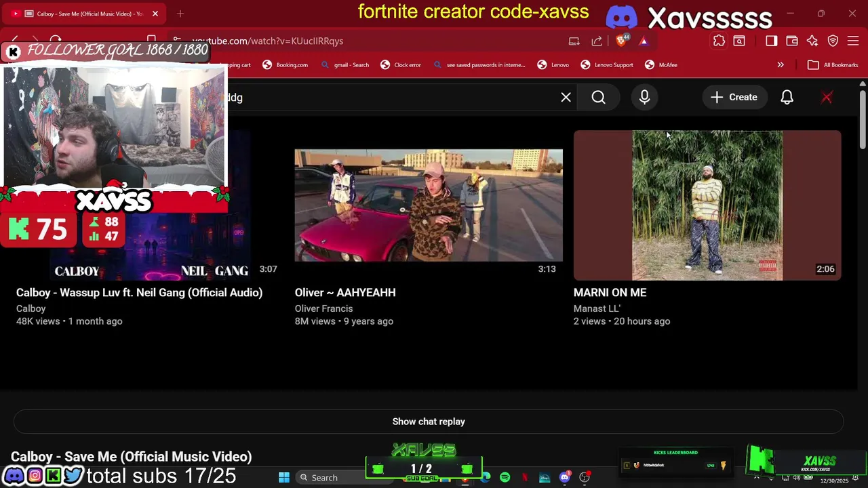This screenshot has height=488, width=868.
Task: Click the Calboy - Save Me video title
Action: click(131, 457)
